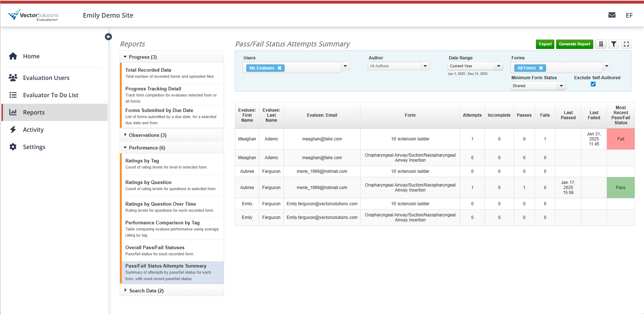Open the column chooser icon
The image size is (644, 314).
click(x=601, y=44)
